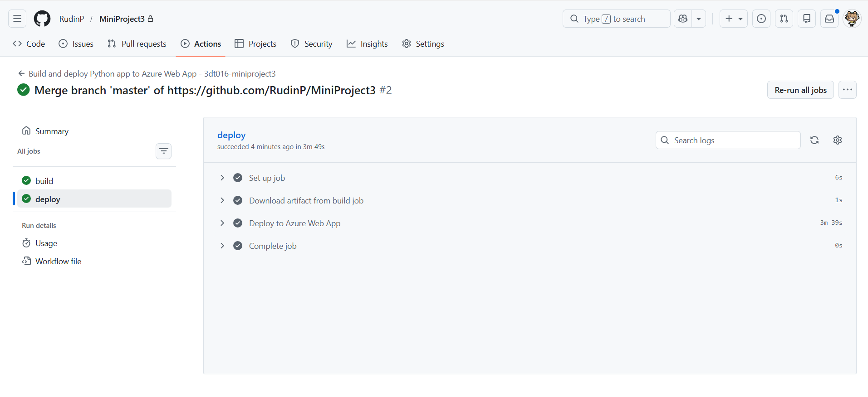Select the build job in sidebar
The width and height of the screenshot is (868, 397).
point(94,181)
